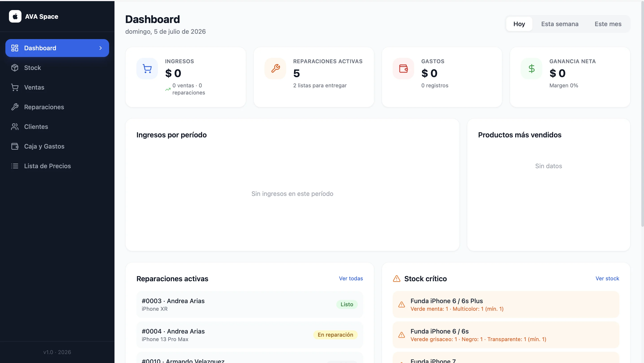The height and width of the screenshot is (363, 644).
Task: Expand the Dashboard chevron arrow in sidebar
Action: [100, 48]
